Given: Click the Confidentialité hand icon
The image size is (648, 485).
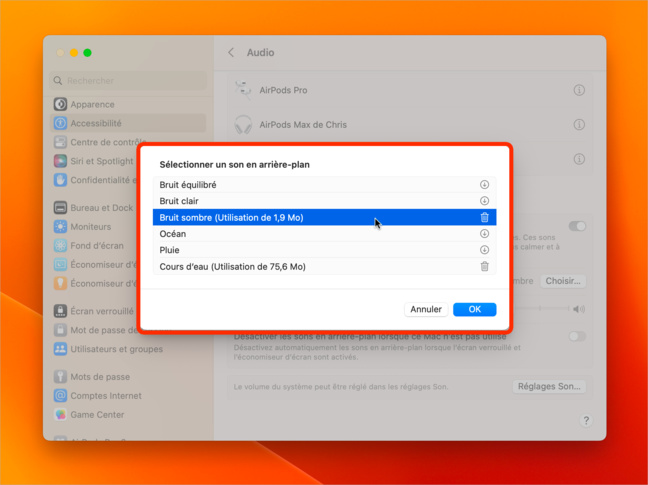Looking at the screenshot, I should pos(60,180).
